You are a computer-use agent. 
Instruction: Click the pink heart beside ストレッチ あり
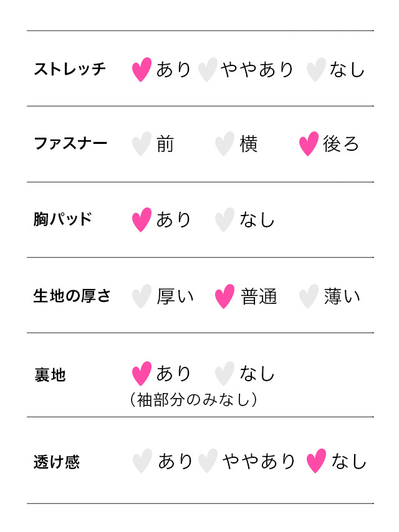[x=142, y=70]
